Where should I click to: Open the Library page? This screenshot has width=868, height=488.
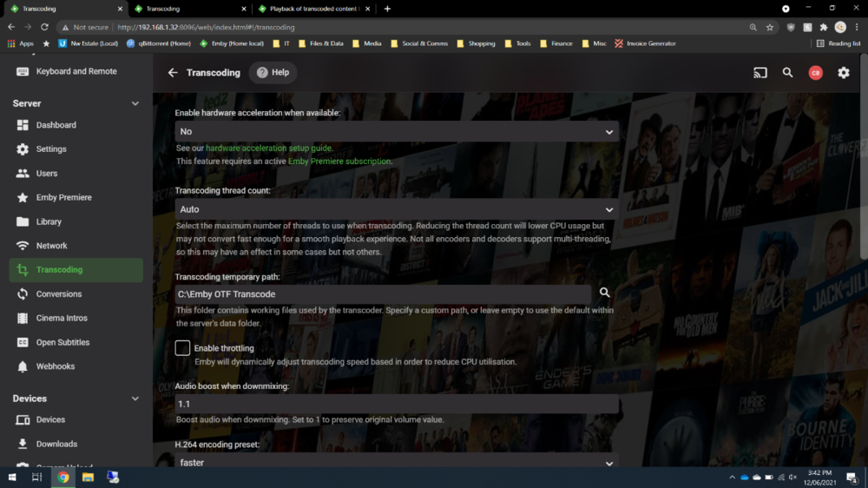pos(76,221)
